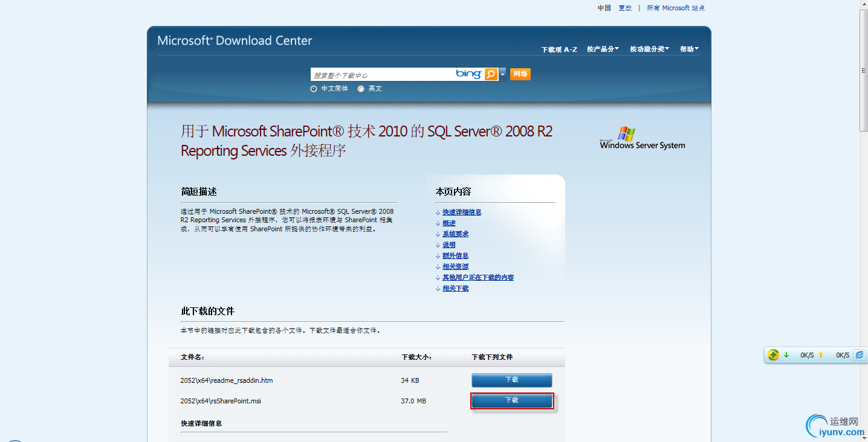The width and height of the screenshot is (868, 442).
Task: Click the 简短描述 heading
Action: [198, 192]
